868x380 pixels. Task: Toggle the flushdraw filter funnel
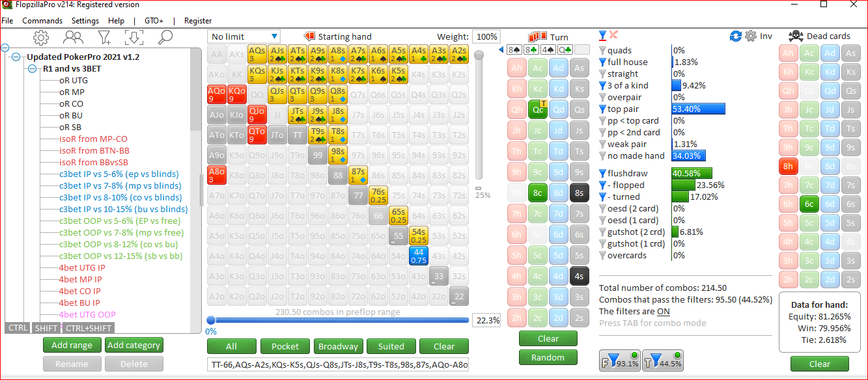[x=602, y=174]
